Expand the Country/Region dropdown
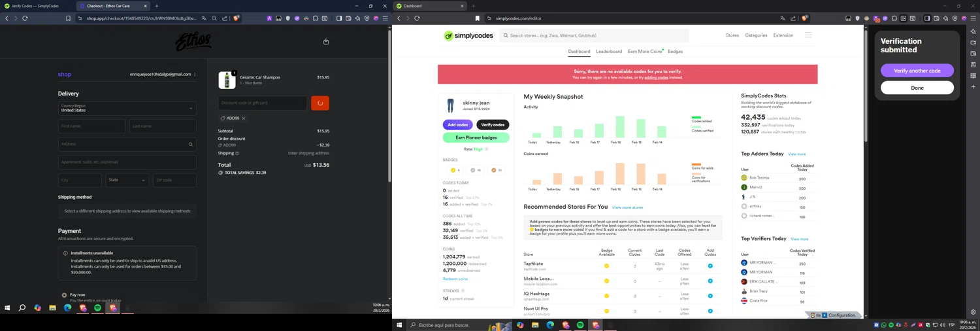Image resolution: width=980 pixels, height=331 pixels. (x=127, y=108)
